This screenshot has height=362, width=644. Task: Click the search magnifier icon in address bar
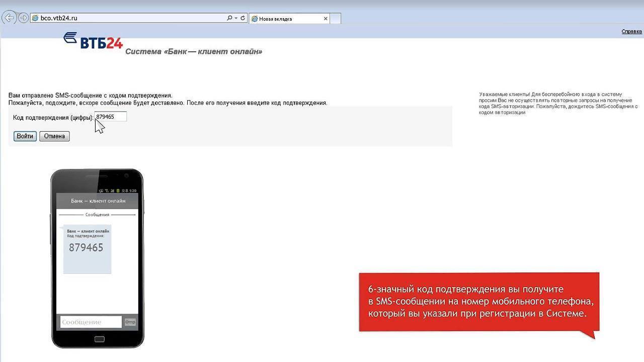tap(229, 18)
